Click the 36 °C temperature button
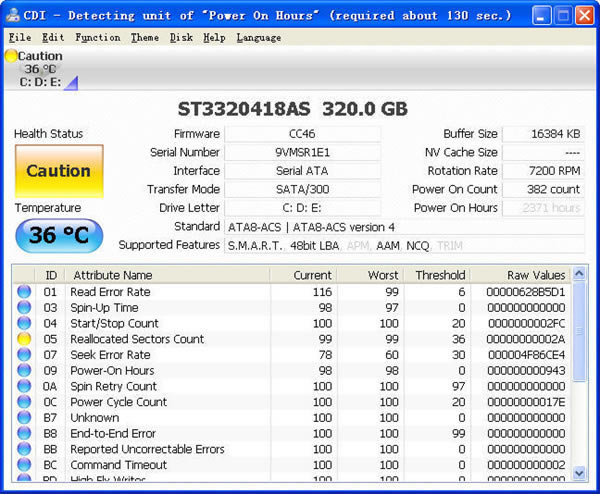Screen dimensions: 600x494 coord(58,236)
